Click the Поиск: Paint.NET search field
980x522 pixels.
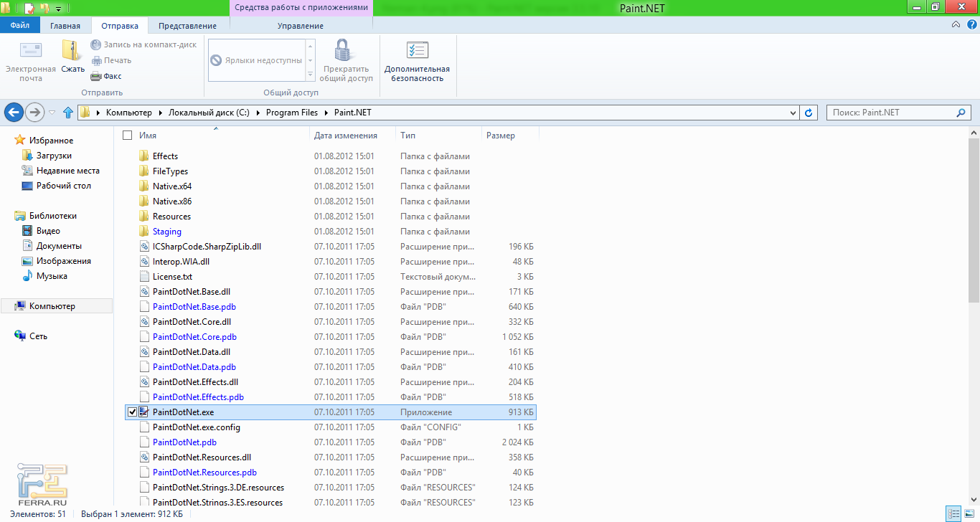click(x=890, y=113)
